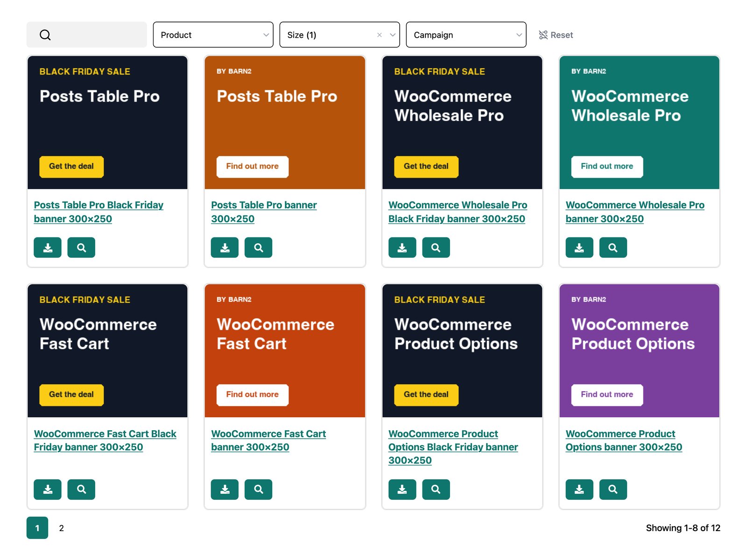Image resolution: width=747 pixels, height=560 pixels.
Task: Preview WooCommerce Fast Cart banner 300×250
Action: tap(258, 490)
